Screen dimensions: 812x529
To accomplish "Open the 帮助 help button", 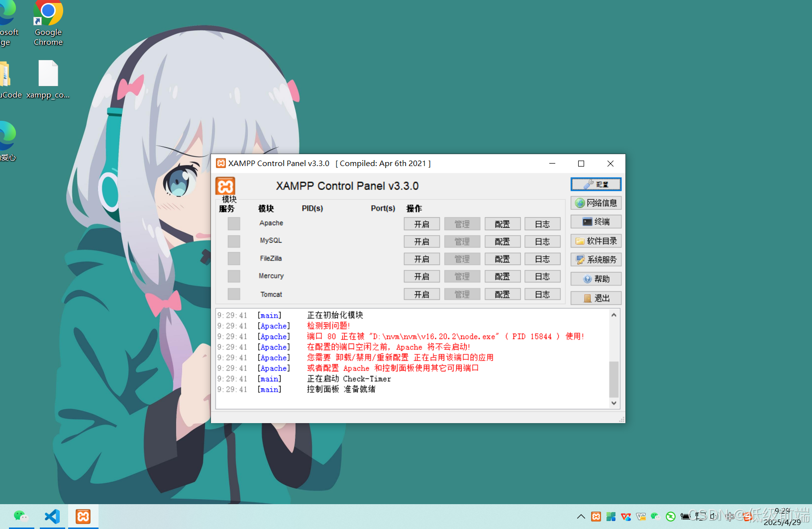I will coord(596,279).
